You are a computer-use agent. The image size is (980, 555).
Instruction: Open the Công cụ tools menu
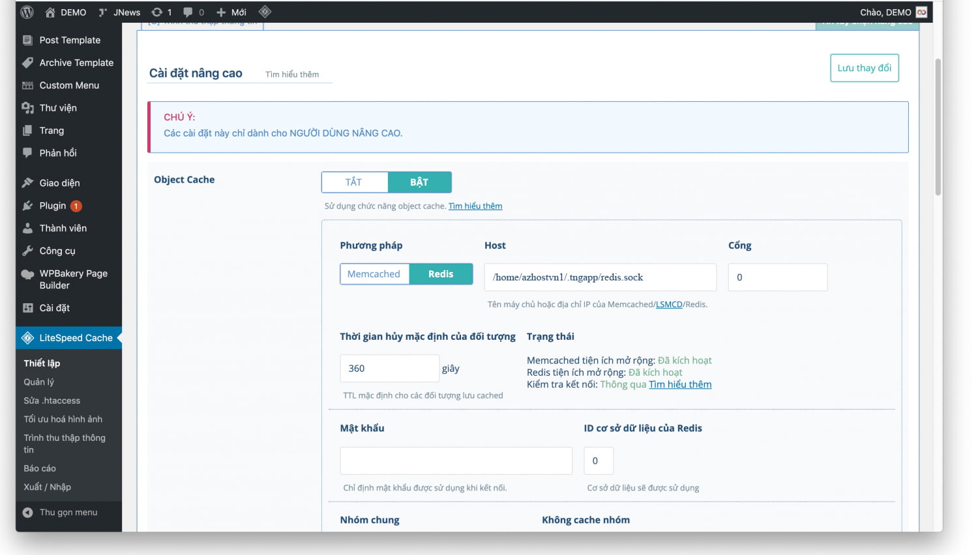click(57, 250)
